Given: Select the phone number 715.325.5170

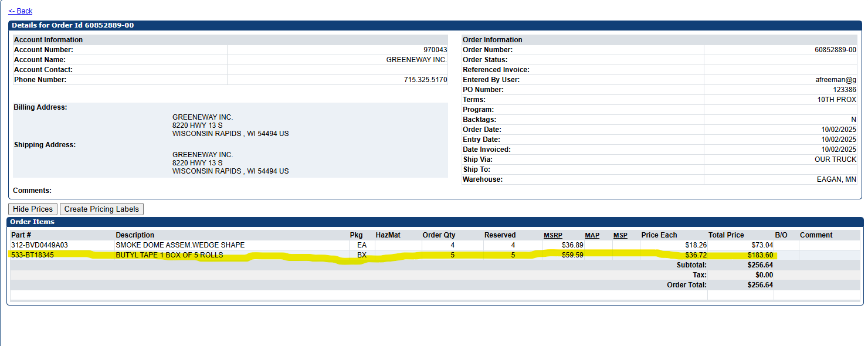Looking at the screenshot, I should tap(426, 80).
